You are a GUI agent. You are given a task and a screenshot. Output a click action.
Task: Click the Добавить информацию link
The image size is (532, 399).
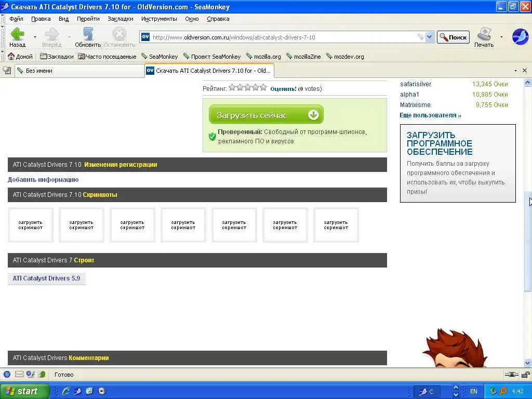click(43, 179)
